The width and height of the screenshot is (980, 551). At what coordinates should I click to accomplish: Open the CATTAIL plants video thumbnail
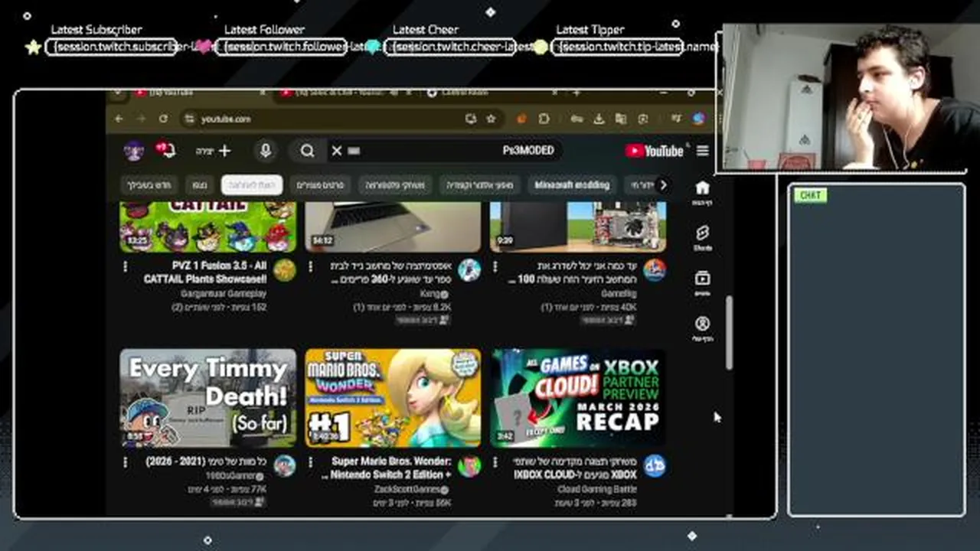tap(208, 227)
